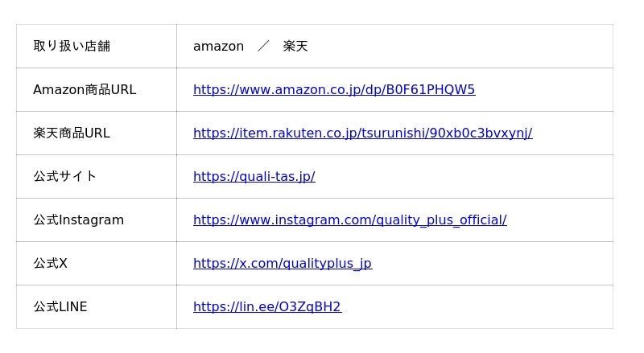The width and height of the screenshot is (644, 353).
Task: Click the 公式LINE label cell
Action: (x=60, y=307)
